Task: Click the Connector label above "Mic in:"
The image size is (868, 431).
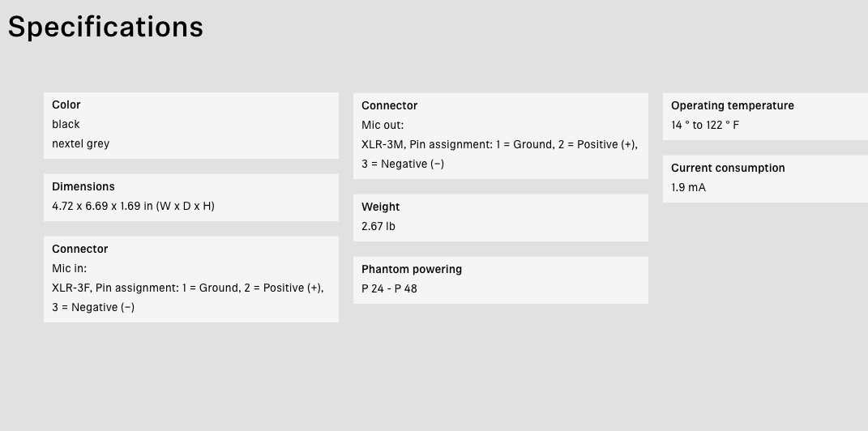Action: tap(79, 249)
